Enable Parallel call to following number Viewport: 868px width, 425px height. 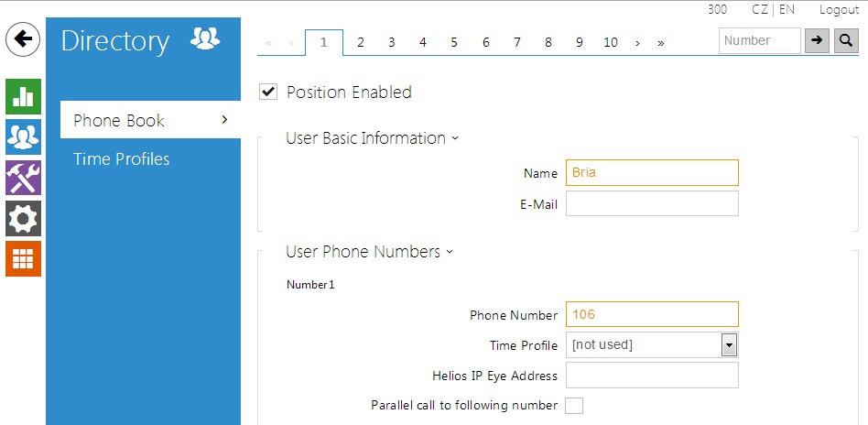point(574,405)
